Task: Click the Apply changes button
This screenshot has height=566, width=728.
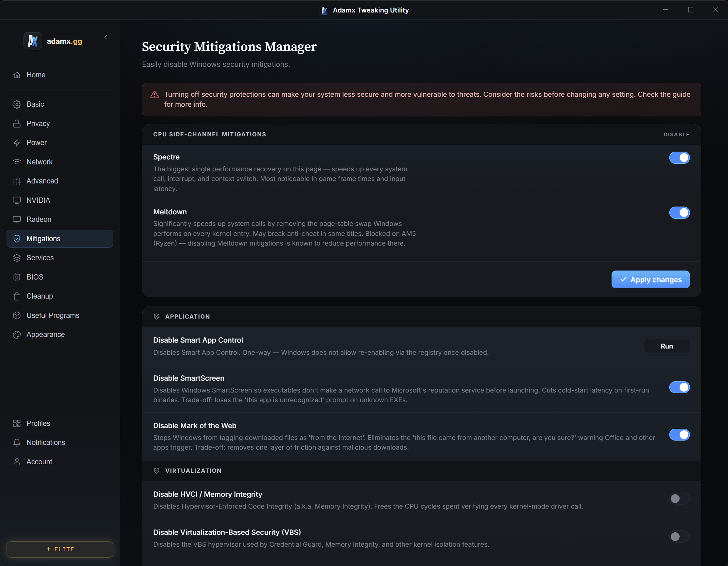Action: point(650,280)
